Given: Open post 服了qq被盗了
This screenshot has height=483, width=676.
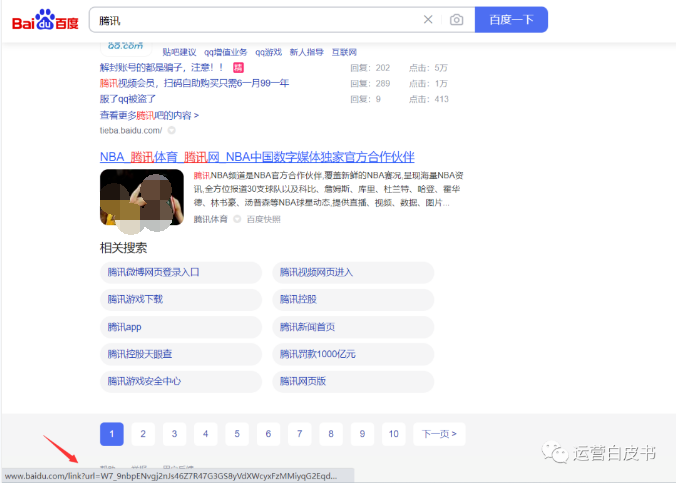Looking at the screenshot, I should tap(128, 99).
